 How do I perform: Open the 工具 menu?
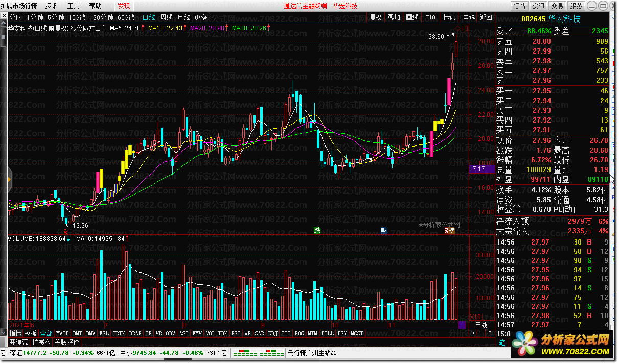(x=73, y=6)
